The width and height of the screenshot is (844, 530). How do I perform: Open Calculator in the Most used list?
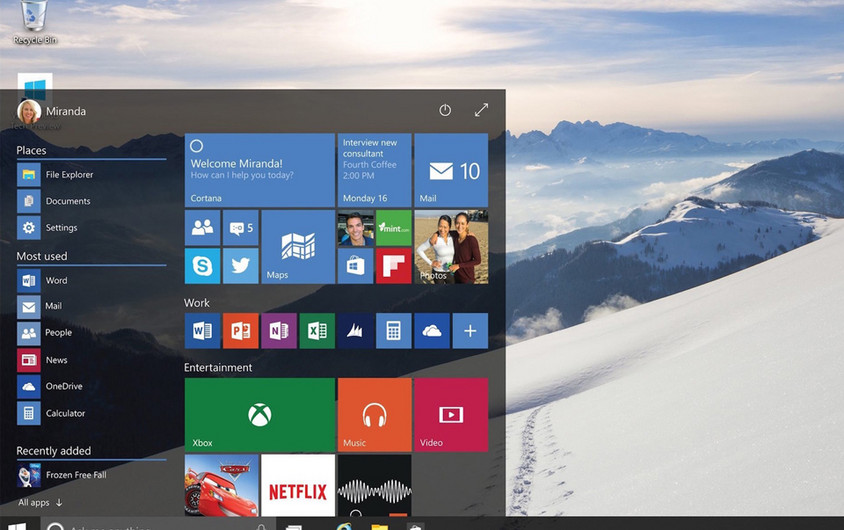pos(51,413)
